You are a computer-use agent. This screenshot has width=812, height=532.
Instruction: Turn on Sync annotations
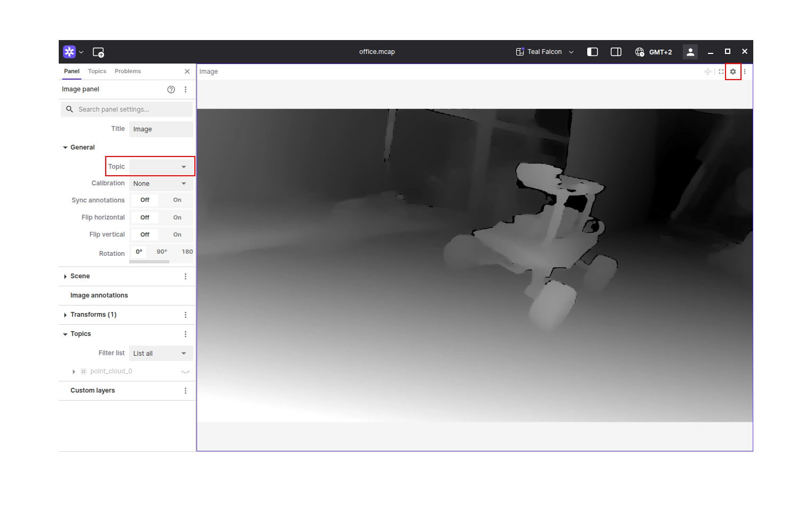177,200
